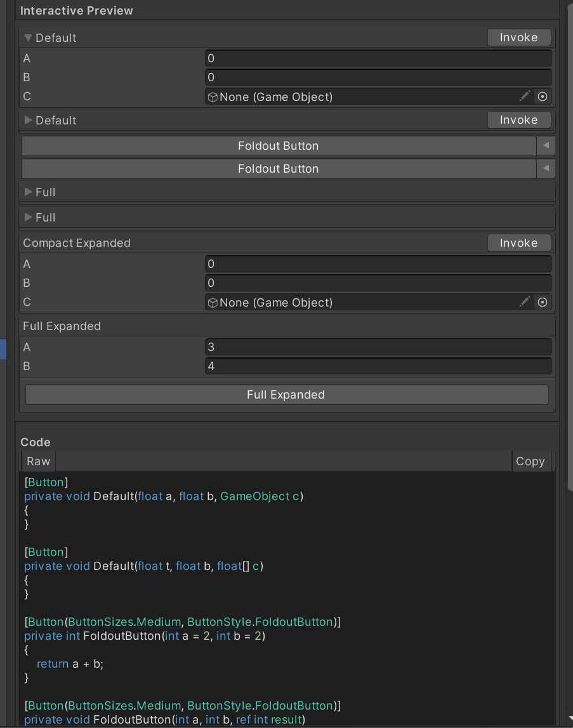The height and width of the screenshot is (728, 573).
Task: Click the Full Expanded button
Action: click(286, 394)
